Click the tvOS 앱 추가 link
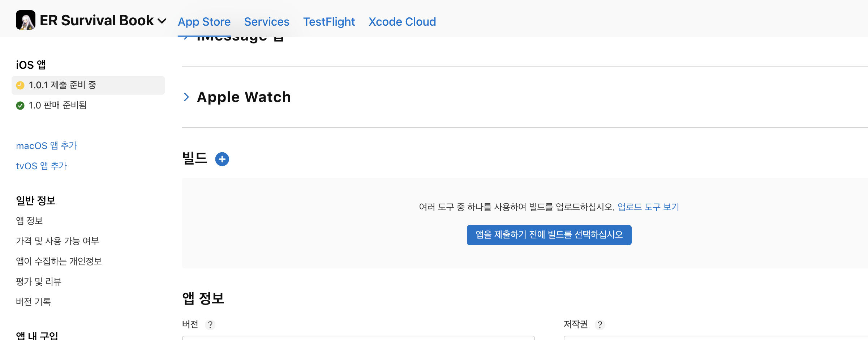Image resolution: width=868 pixels, height=340 pixels. pos(42,166)
